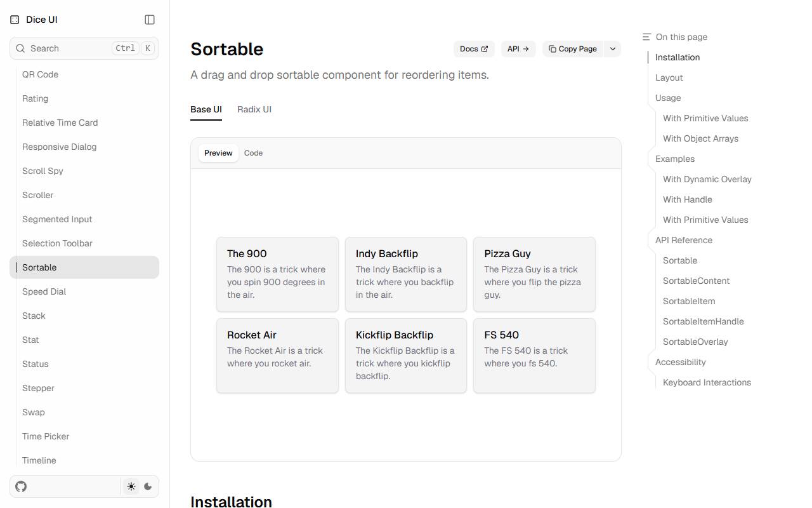This screenshot has width=812, height=508.
Task: Switch to light theme sun icon
Action: point(131,486)
